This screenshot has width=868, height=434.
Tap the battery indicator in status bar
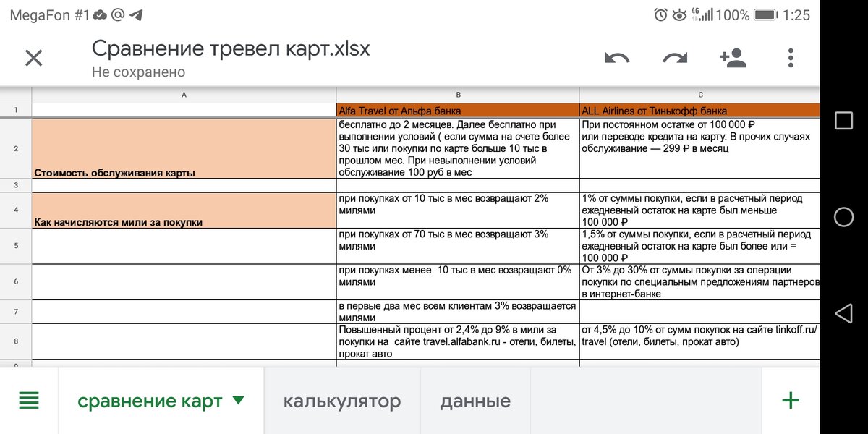coord(765,14)
